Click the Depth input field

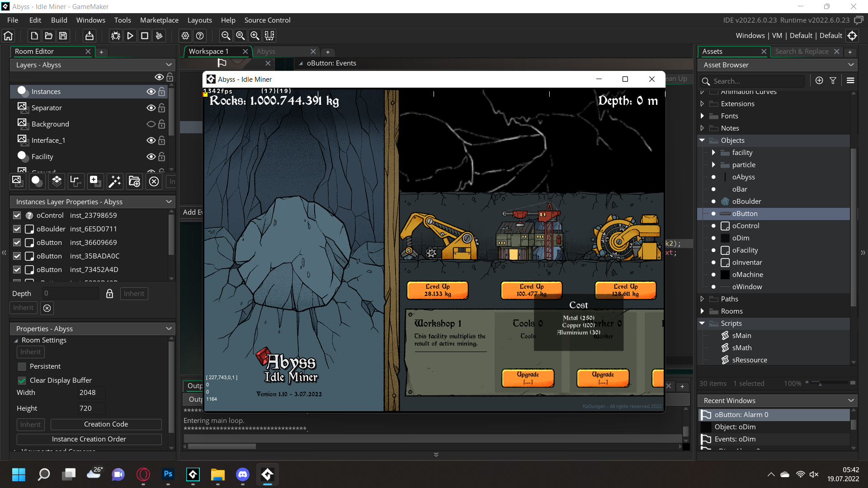coord(71,292)
